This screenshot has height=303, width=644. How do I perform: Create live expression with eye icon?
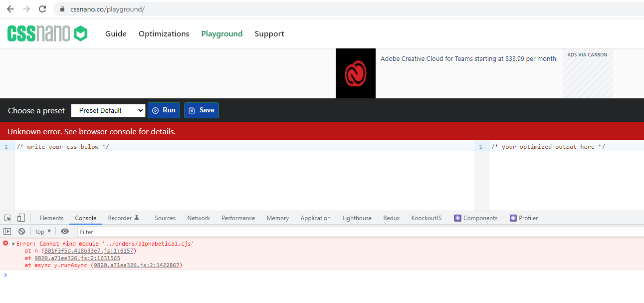pyautogui.click(x=65, y=232)
